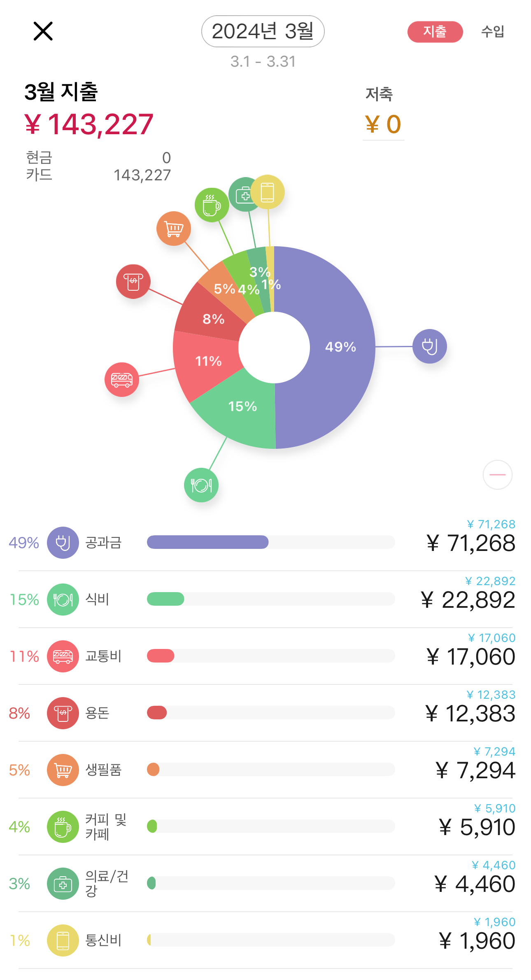Collapse the chart with the round minus button
Image resolution: width=531 pixels, height=980 pixels.
point(497,475)
